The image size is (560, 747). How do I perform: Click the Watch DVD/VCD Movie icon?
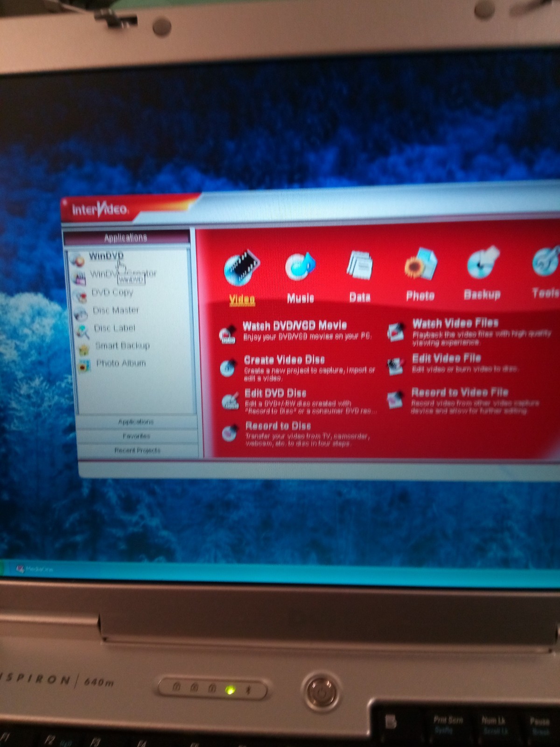227,334
